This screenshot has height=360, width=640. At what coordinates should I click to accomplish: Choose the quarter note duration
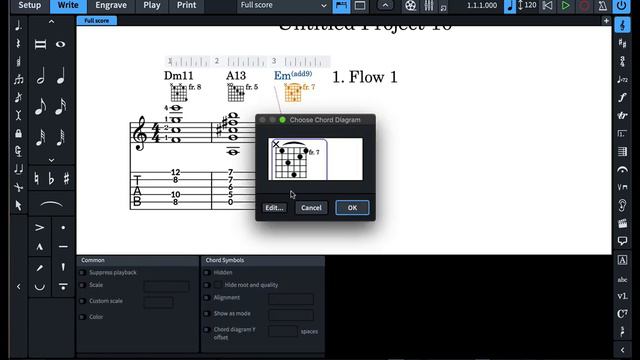60,76
